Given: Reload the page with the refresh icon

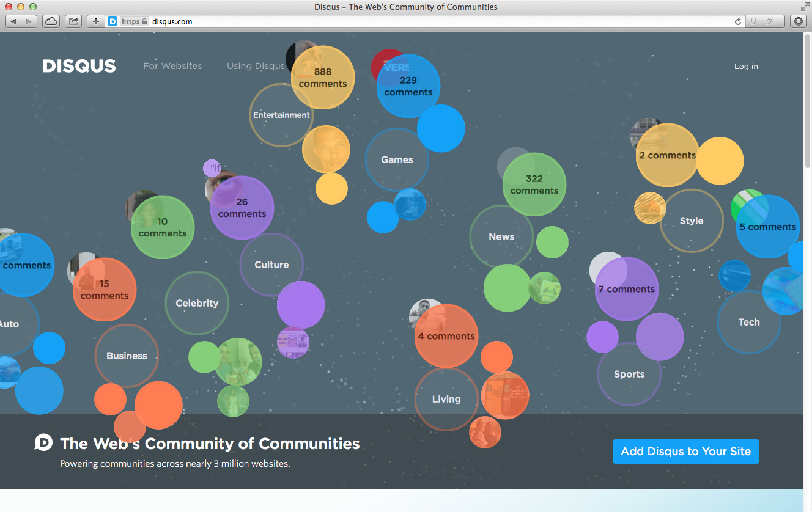Looking at the screenshot, I should [x=738, y=21].
